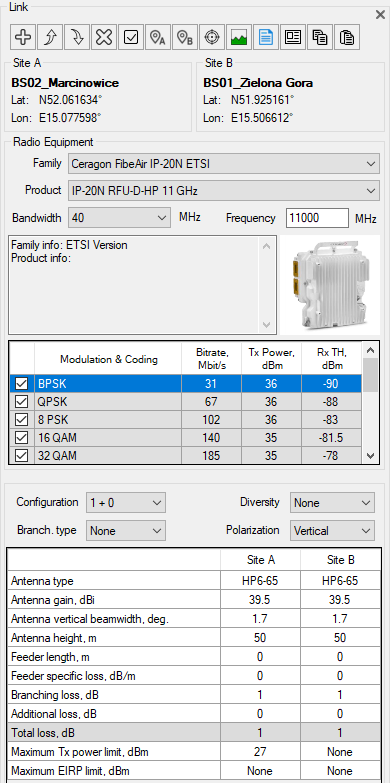The image size is (390, 783).
Task: Click Site B Additional loss cell
Action: tap(341, 714)
